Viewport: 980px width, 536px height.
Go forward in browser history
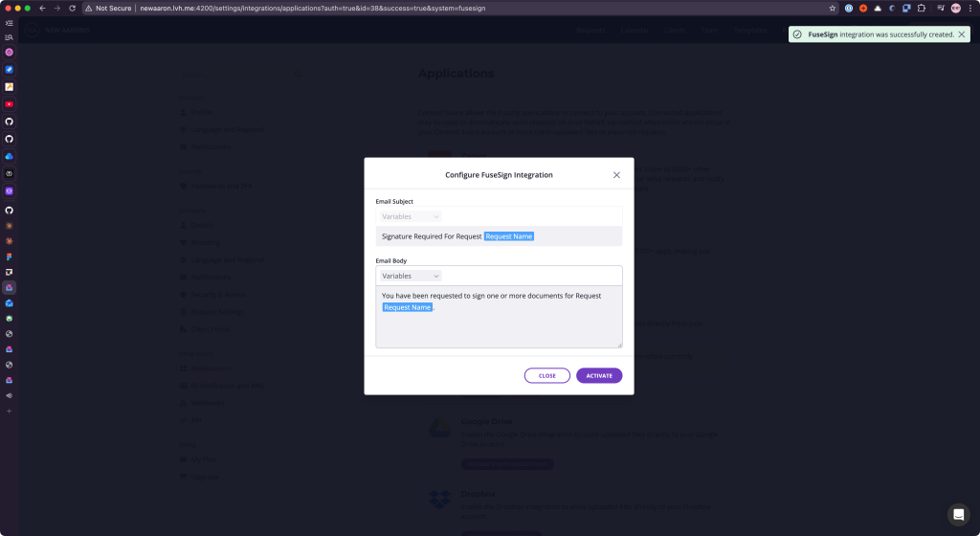(56, 8)
